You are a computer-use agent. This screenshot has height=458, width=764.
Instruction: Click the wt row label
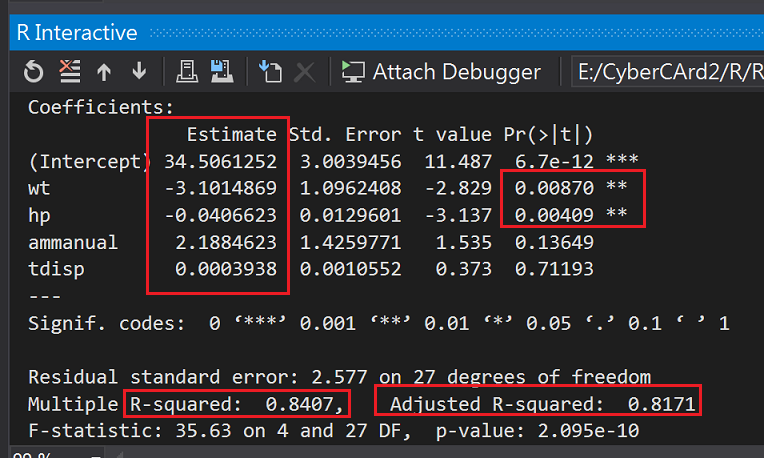point(39,189)
